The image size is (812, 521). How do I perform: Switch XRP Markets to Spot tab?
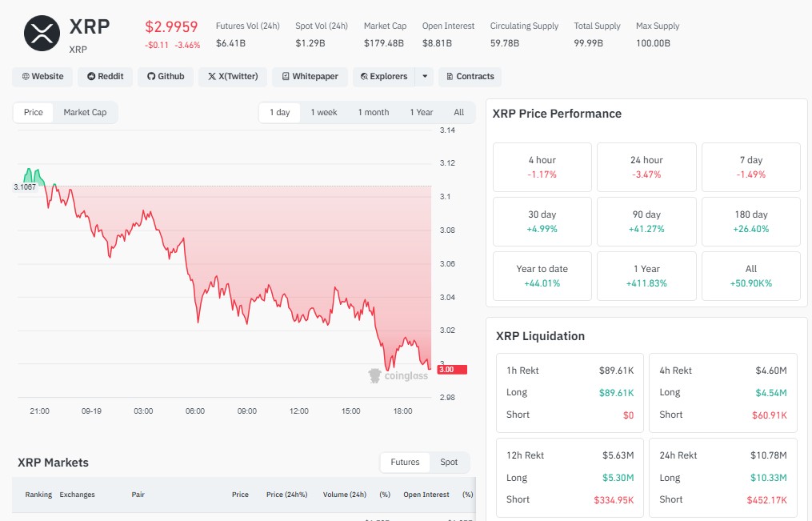449,462
